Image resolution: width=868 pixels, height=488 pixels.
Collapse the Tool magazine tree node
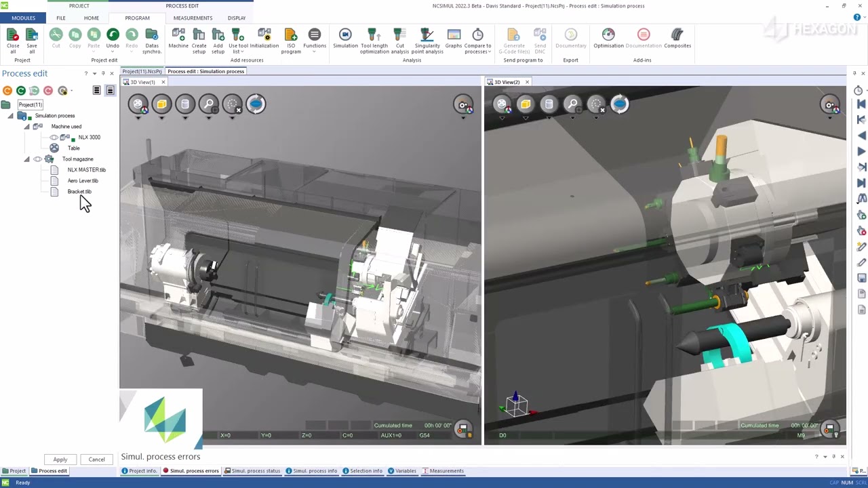tap(27, 159)
